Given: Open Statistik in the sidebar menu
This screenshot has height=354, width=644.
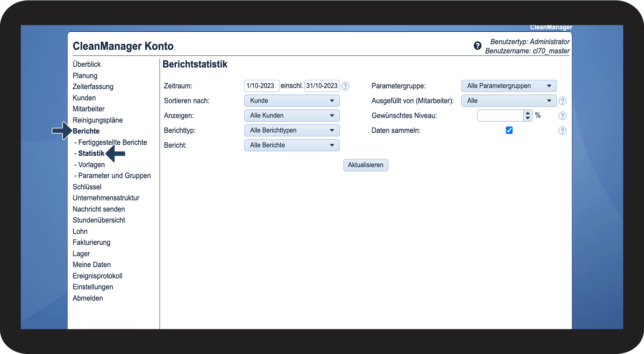Looking at the screenshot, I should click(91, 153).
